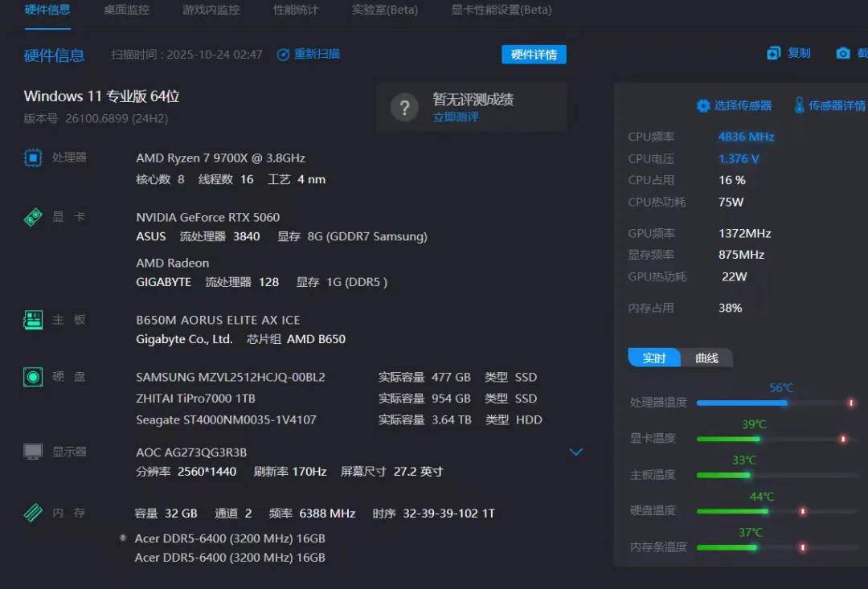Click the graphics card temperature bar
This screenshot has width=868, height=589.
click(775, 439)
